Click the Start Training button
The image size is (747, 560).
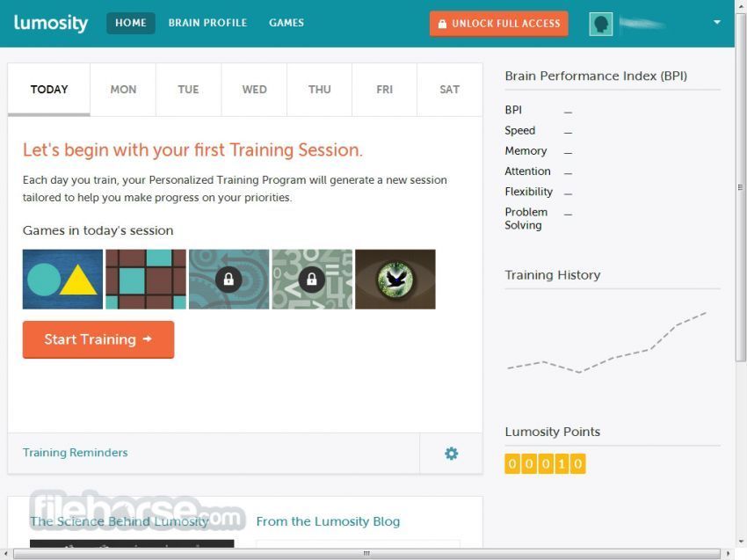click(98, 339)
